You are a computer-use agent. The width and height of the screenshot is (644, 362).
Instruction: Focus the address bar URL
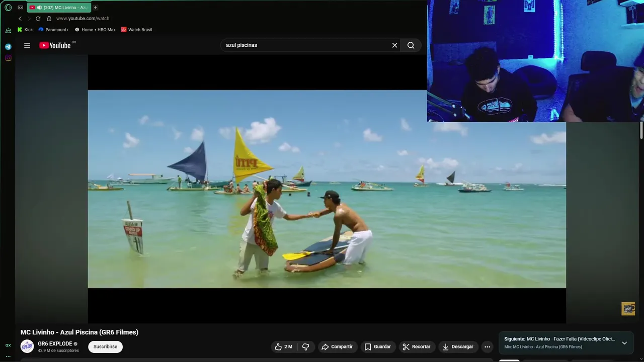(83, 19)
